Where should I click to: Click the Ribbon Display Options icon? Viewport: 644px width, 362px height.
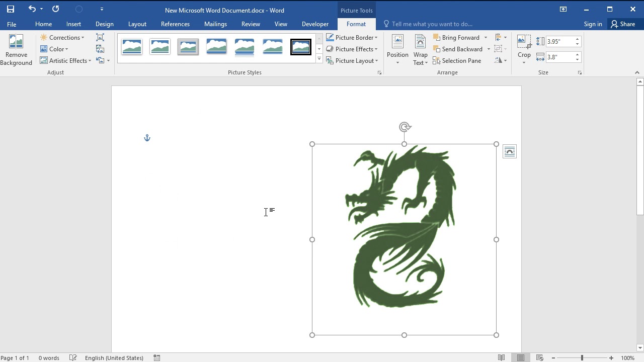coord(563,9)
